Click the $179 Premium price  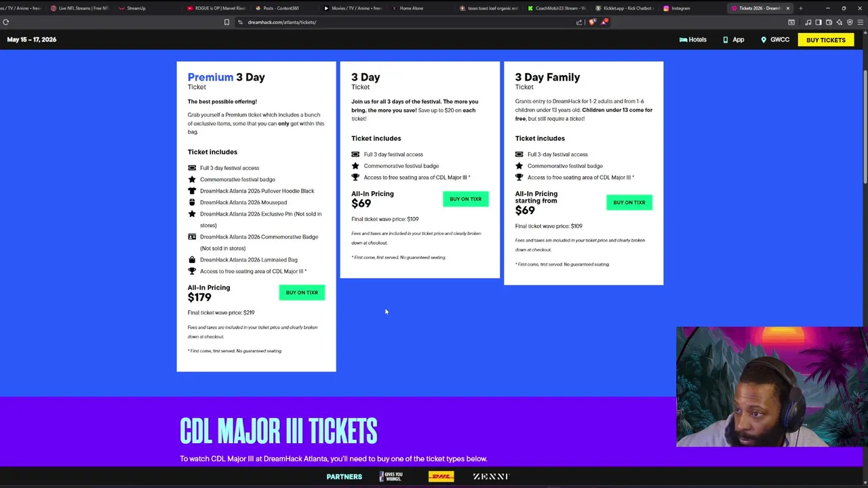(199, 297)
